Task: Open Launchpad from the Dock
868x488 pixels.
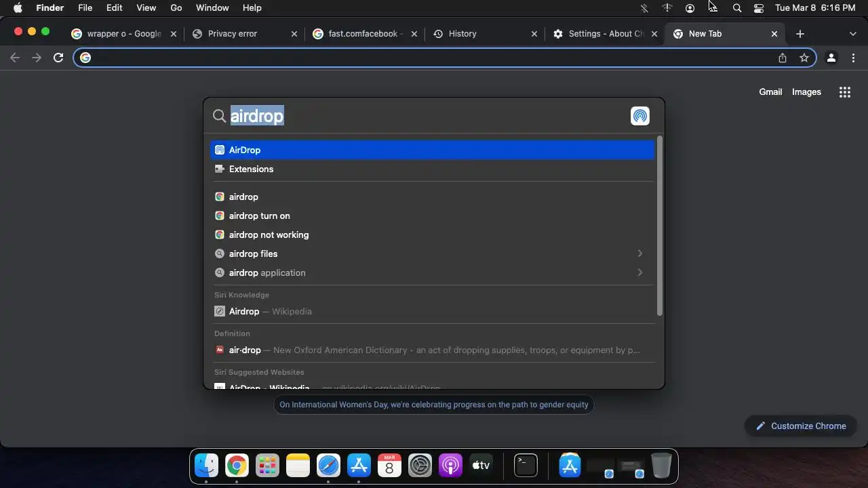Action: pyautogui.click(x=267, y=466)
